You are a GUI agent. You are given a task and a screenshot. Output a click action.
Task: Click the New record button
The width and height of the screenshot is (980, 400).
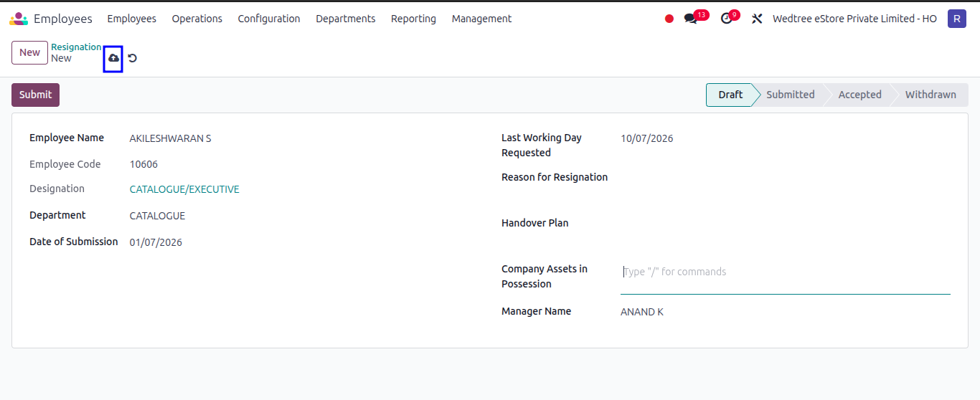(29, 52)
